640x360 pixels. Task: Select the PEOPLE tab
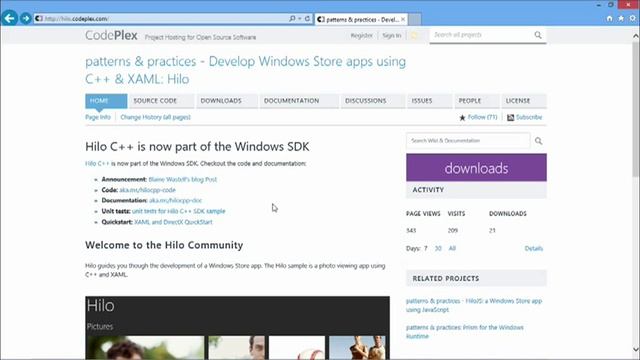[477, 101]
